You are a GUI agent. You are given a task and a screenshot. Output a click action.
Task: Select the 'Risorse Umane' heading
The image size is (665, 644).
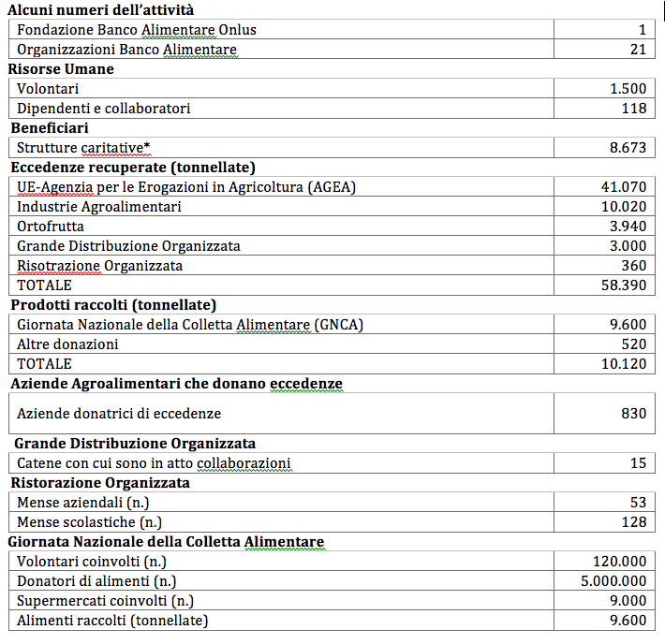tap(61, 69)
